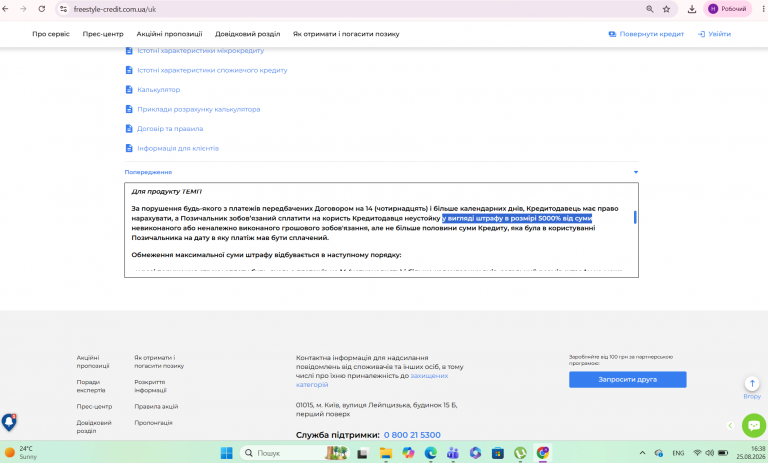This screenshot has height=463, width=768.
Task: Open footer link Розкриття інформації
Action: click(x=150, y=386)
